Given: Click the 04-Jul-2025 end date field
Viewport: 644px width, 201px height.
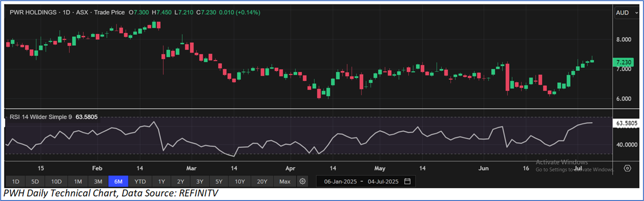Looking at the screenshot, I should click(x=382, y=182).
